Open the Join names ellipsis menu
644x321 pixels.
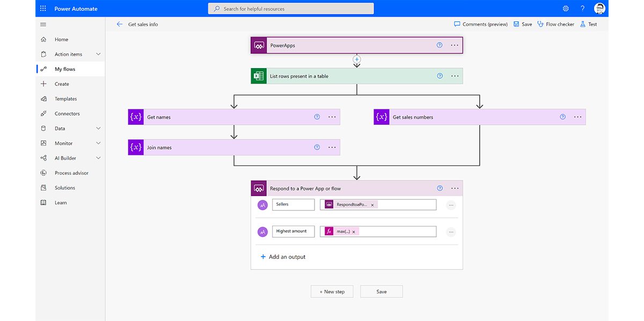click(x=332, y=147)
